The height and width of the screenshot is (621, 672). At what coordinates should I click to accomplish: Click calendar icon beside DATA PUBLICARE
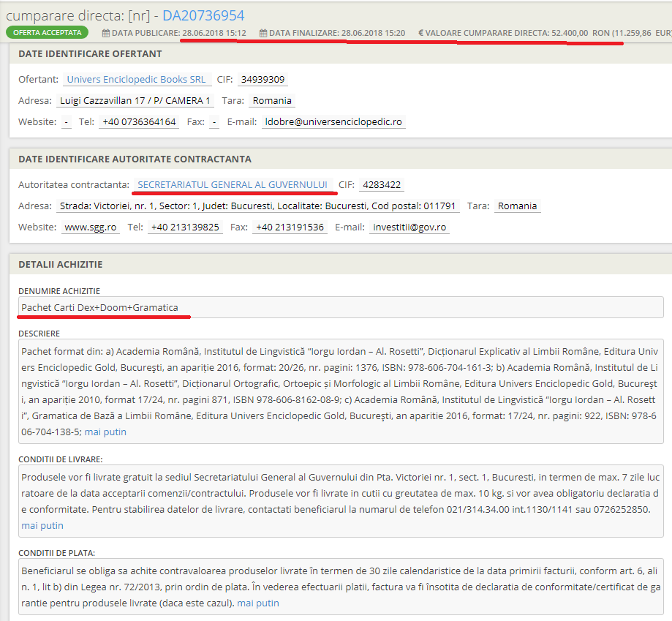pos(105,33)
